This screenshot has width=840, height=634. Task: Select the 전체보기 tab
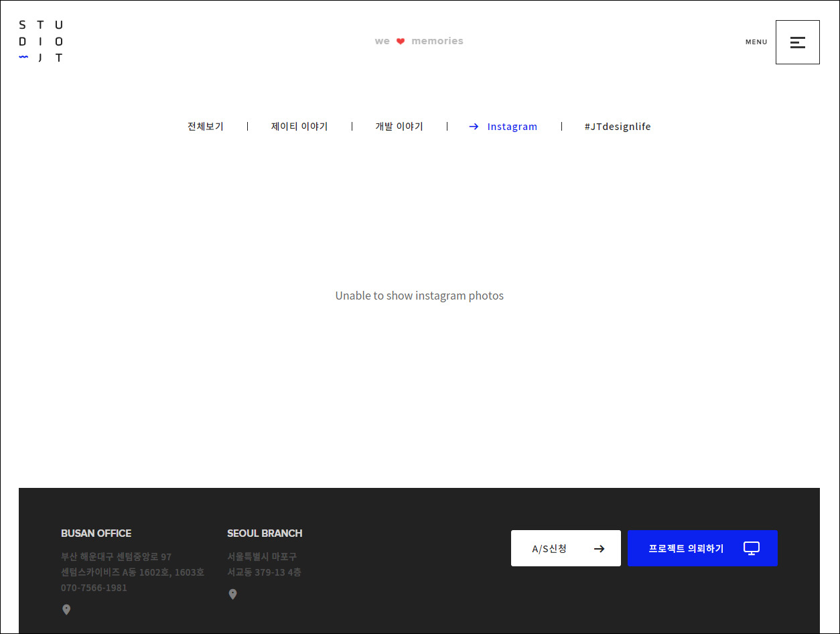(x=206, y=127)
